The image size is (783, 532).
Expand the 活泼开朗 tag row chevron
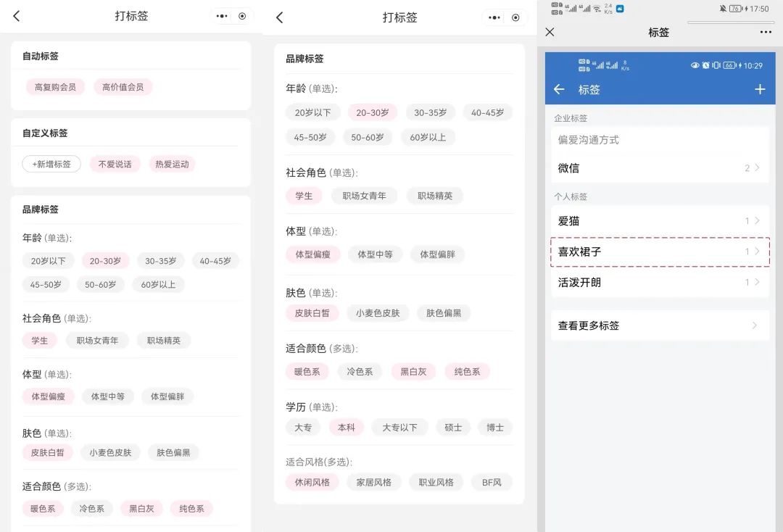[757, 283]
